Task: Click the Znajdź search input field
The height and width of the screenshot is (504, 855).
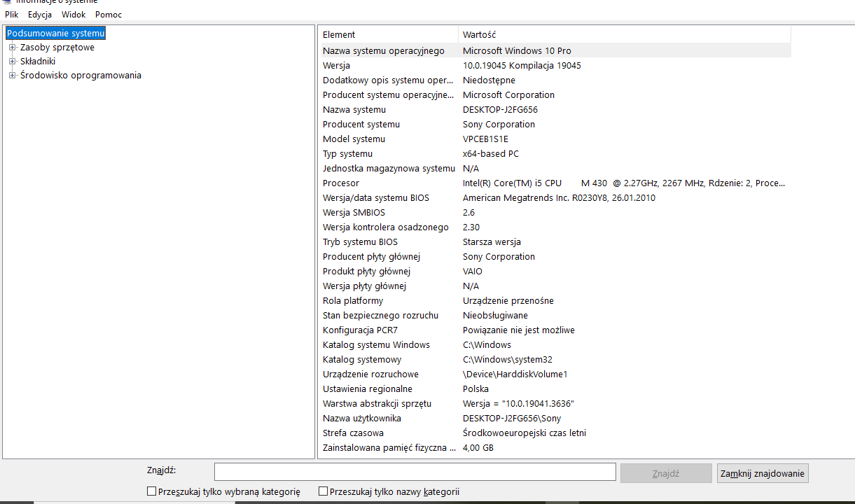Action: [415, 472]
